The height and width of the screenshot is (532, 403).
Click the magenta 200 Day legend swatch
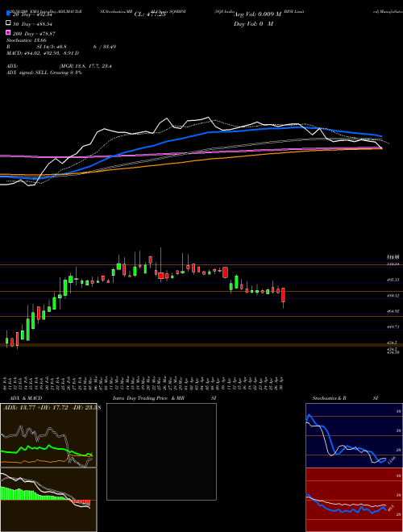click(x=8, y=32)
